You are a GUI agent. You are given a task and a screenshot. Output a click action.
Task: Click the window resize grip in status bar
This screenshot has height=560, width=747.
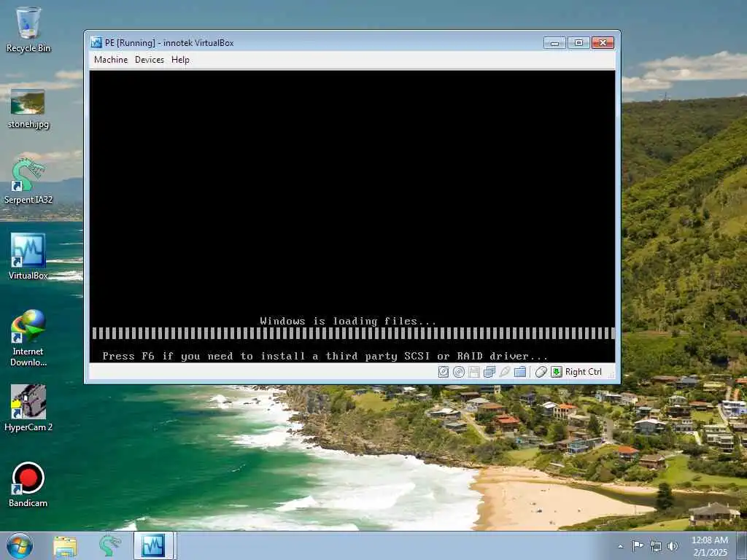[x=612, y=375]
